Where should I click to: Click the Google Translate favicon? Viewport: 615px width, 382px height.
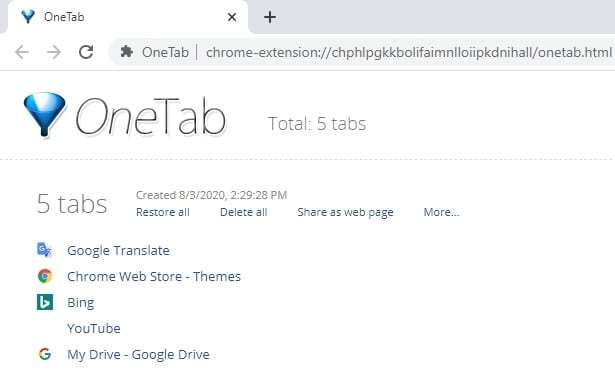[x=44, y=250]
